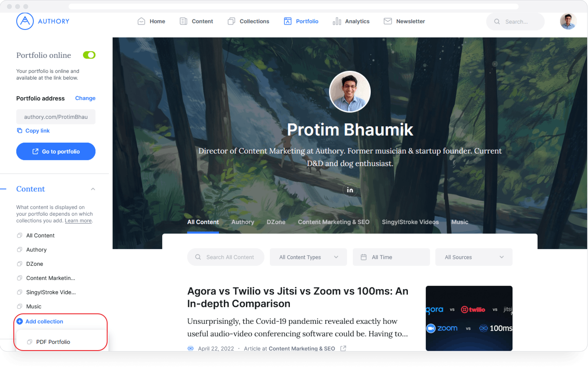
Task: Click external link icon after article source
Action: [x=343, y=348]
